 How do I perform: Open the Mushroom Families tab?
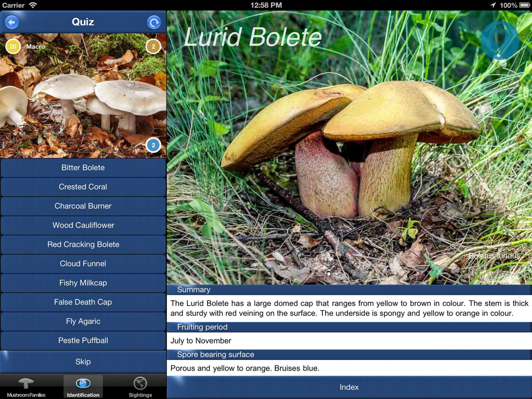click(x=26, y=387)
